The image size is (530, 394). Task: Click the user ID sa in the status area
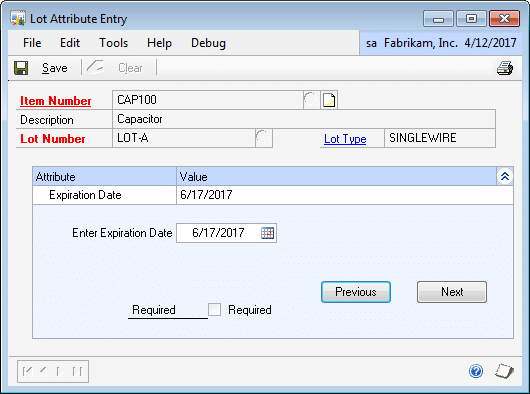pyautogui.click(x=371, y=43)
